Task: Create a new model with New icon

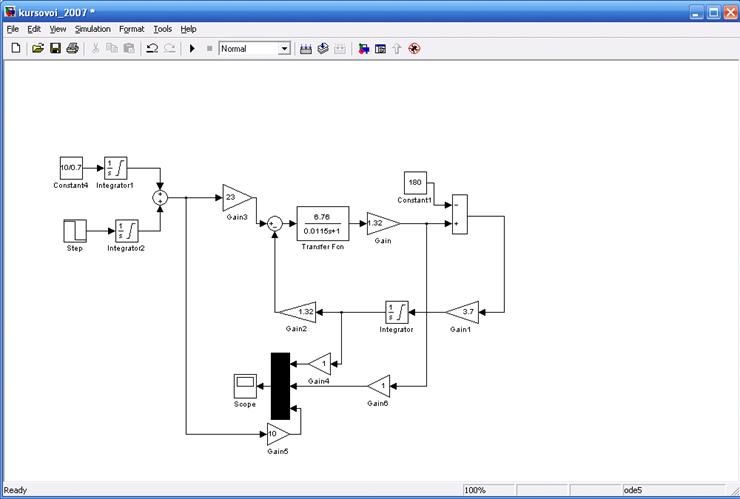Action: pyautogui.click(x=15, y=48)
